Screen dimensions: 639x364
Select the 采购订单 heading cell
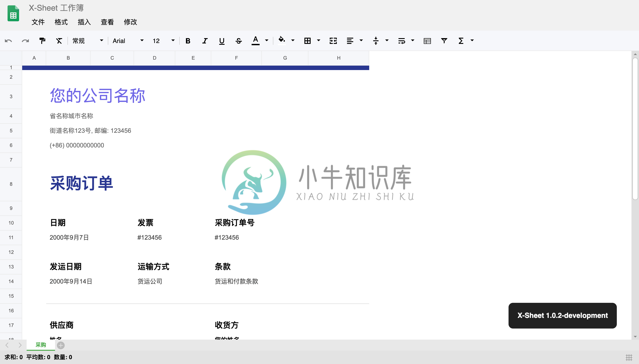[81, 183]
